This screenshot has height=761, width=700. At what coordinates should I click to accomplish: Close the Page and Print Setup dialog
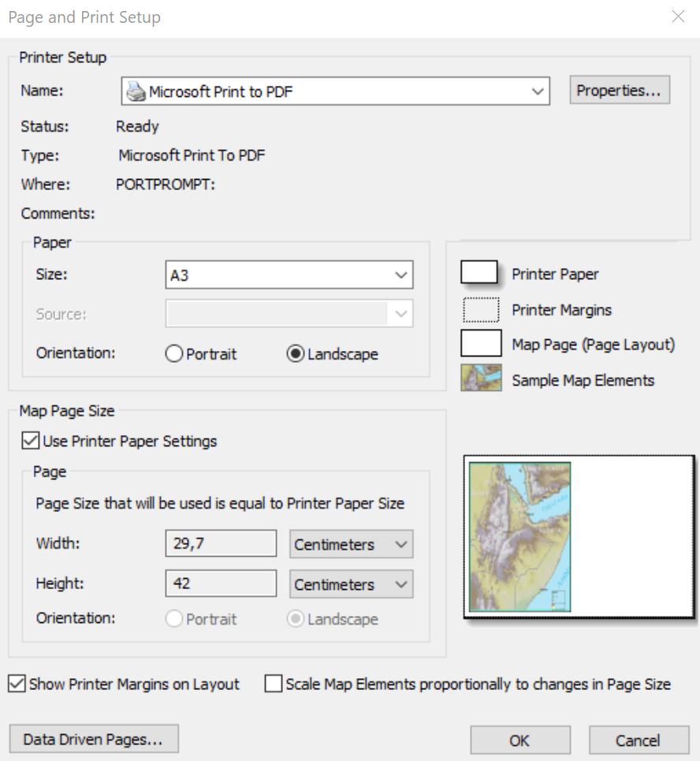[678, 17]
